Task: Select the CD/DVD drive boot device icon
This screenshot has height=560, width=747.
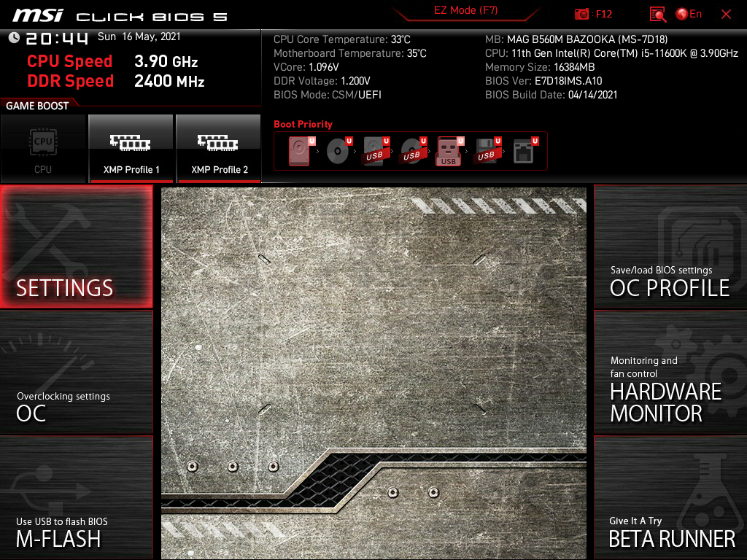Action: pos(338,151)
